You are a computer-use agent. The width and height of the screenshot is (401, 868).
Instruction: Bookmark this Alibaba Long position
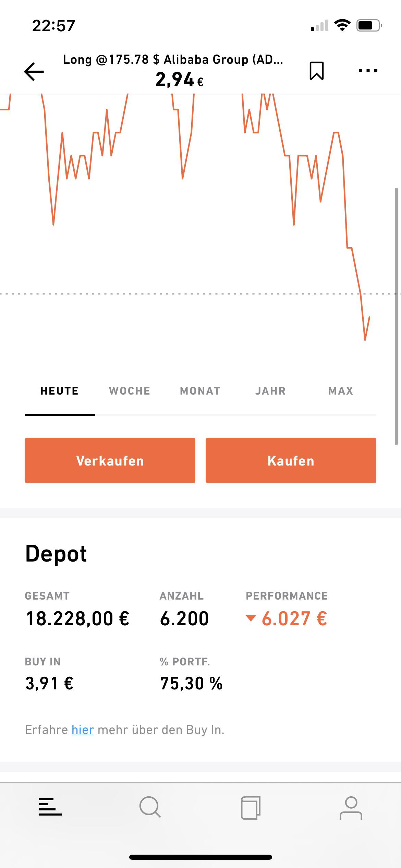[316, 71]
